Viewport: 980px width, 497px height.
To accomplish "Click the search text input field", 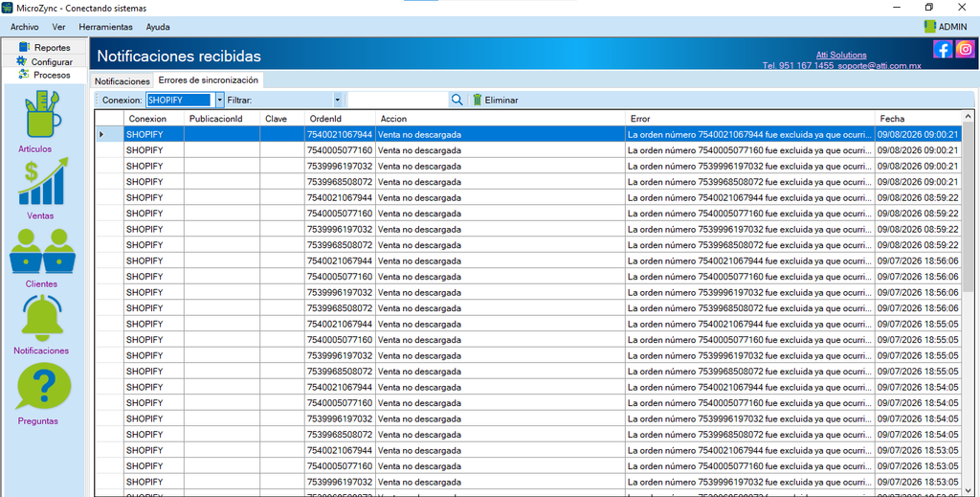I will click(398, 100).
